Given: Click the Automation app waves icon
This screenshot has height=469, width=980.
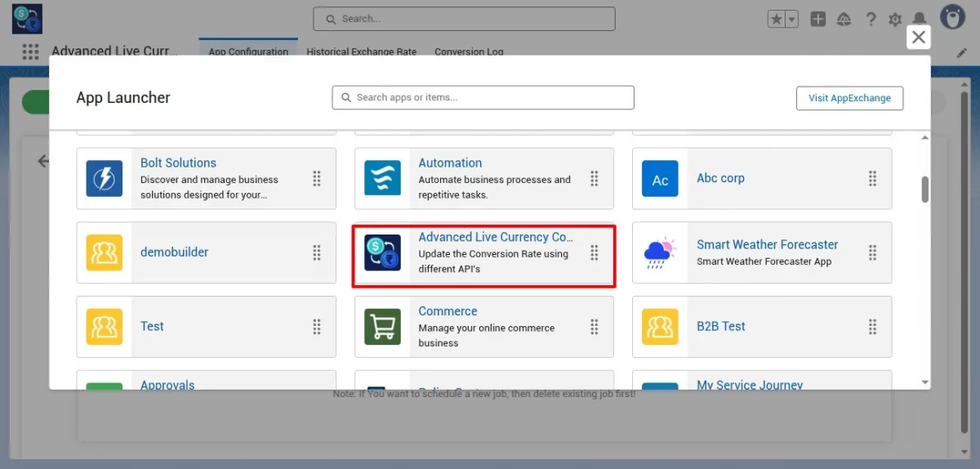Looking at the screenshot, I should click(x=382, y=178).
